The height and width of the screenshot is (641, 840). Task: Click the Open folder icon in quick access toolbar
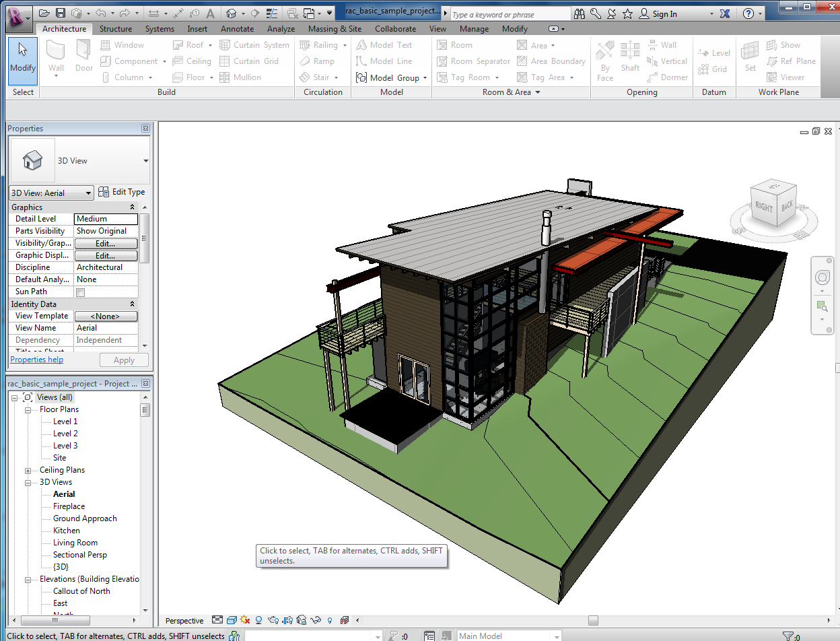(x=44, y=13)
